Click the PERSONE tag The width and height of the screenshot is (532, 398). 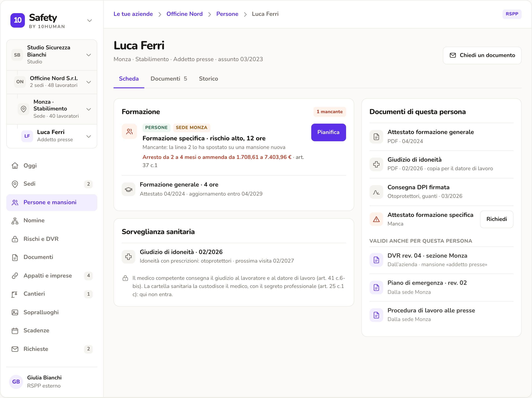coord(156,128)
